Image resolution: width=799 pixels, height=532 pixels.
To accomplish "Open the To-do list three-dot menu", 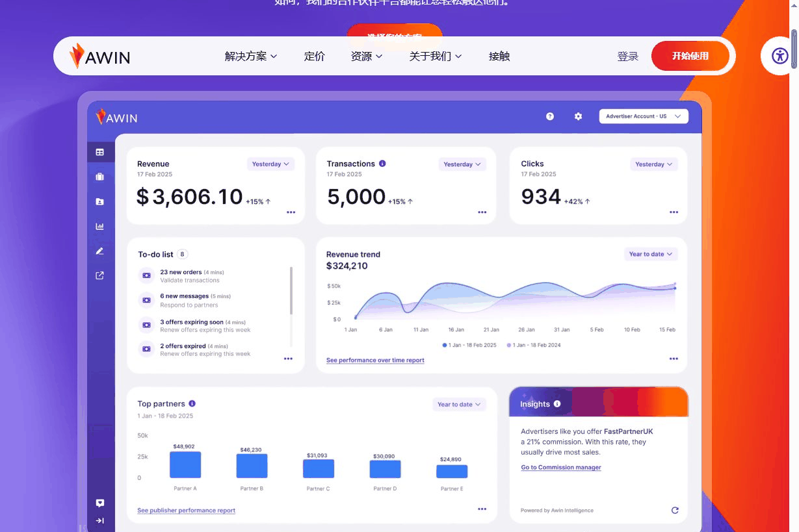I will [289, 359].
